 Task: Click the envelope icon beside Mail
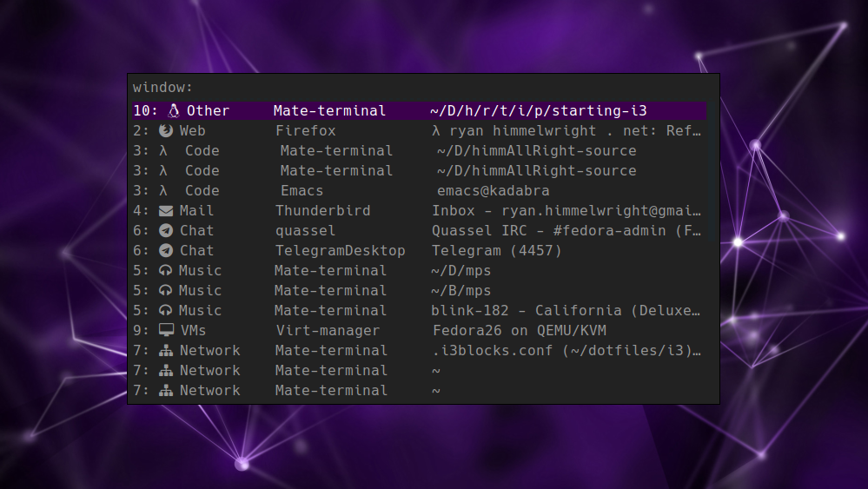pyautogui.click(x=166, y=211)
